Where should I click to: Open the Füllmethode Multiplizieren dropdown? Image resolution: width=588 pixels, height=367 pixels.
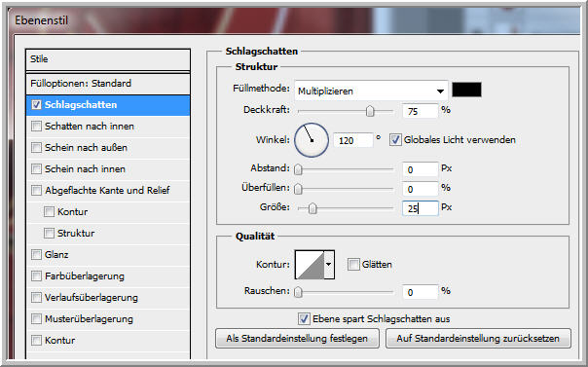(x=371, y=91)
